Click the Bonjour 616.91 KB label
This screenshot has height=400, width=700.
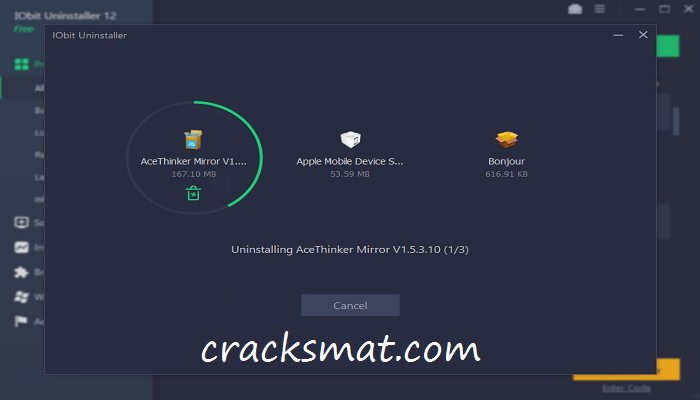[x=506, y=174]
